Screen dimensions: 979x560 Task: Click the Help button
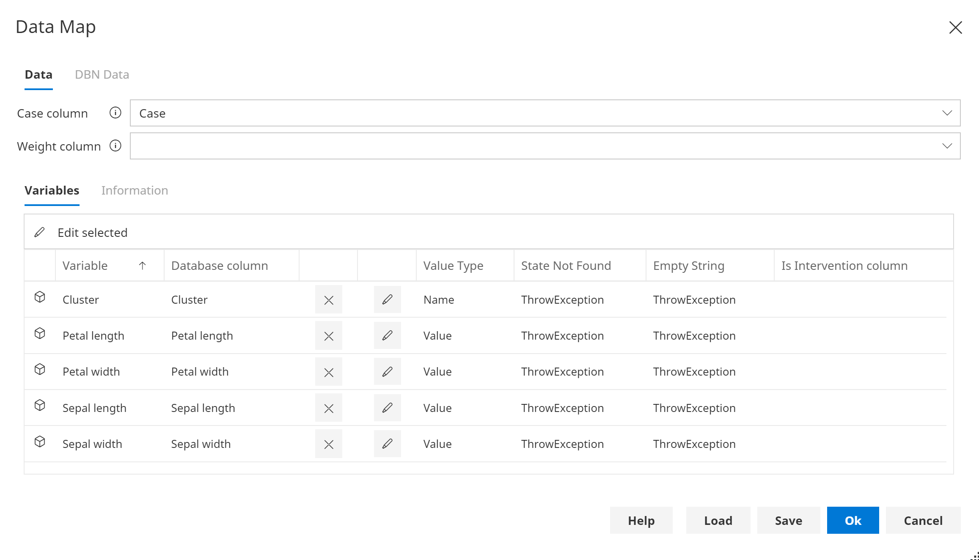641,520
